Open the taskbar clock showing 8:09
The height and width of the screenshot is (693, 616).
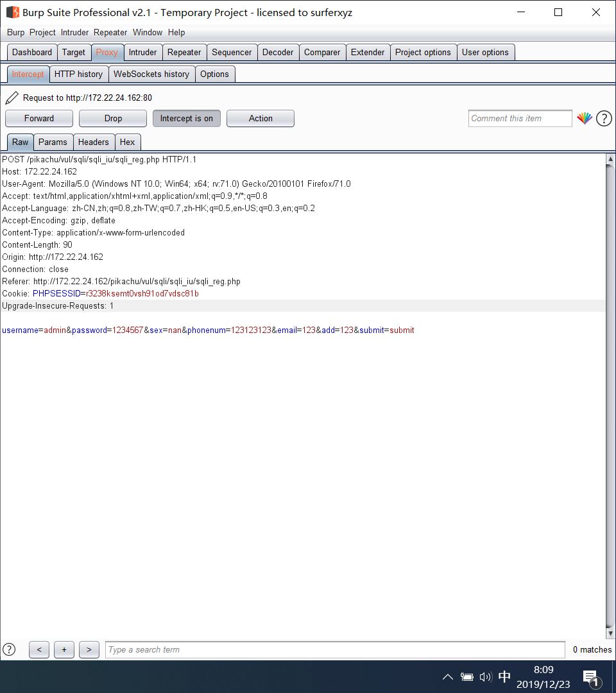543,677
